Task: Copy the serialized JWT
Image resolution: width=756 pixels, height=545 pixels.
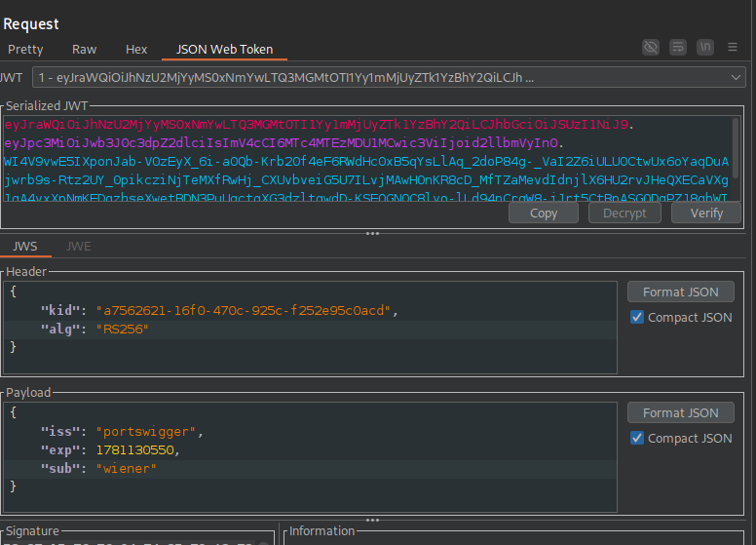Action: click(544, 214)
